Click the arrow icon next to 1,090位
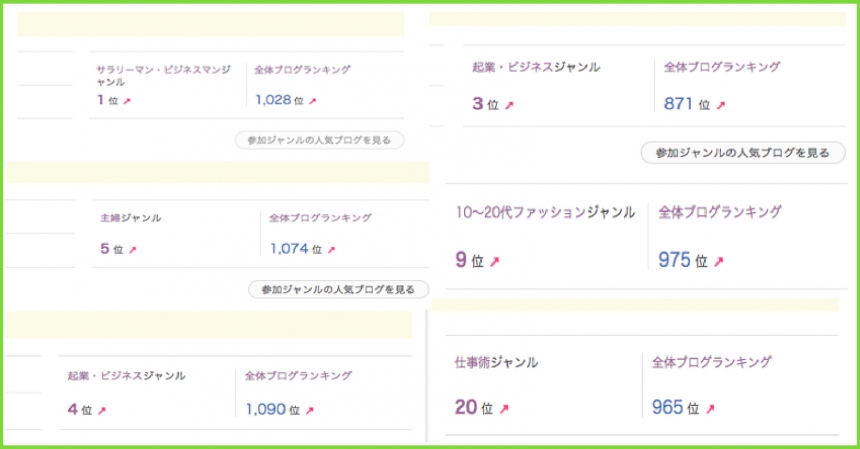 (310, 410)
